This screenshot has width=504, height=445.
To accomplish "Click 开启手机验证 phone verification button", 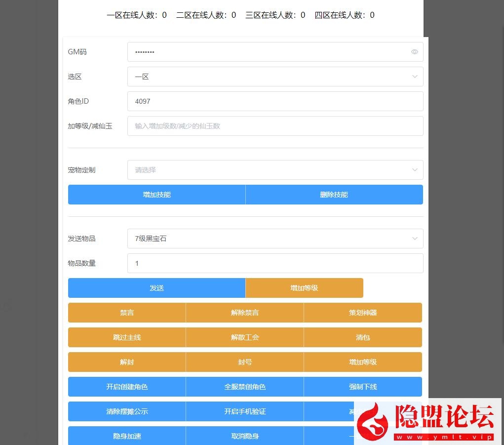I will [245, 411].
